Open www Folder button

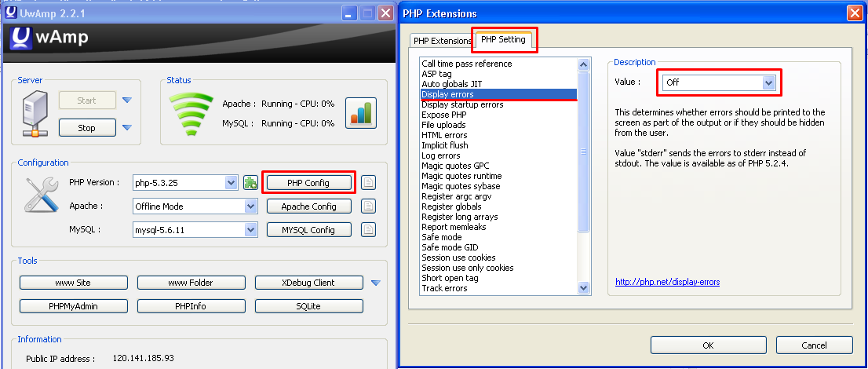point(191,283)
